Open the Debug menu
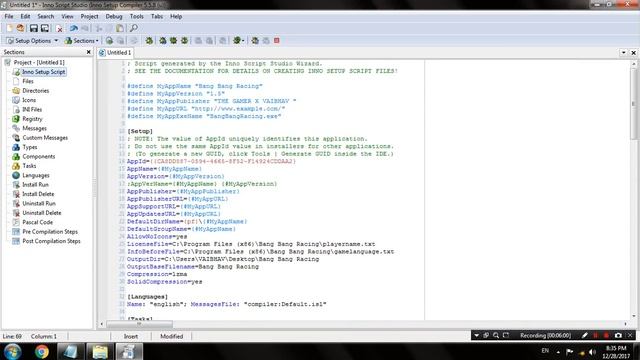 click(114, 16)
